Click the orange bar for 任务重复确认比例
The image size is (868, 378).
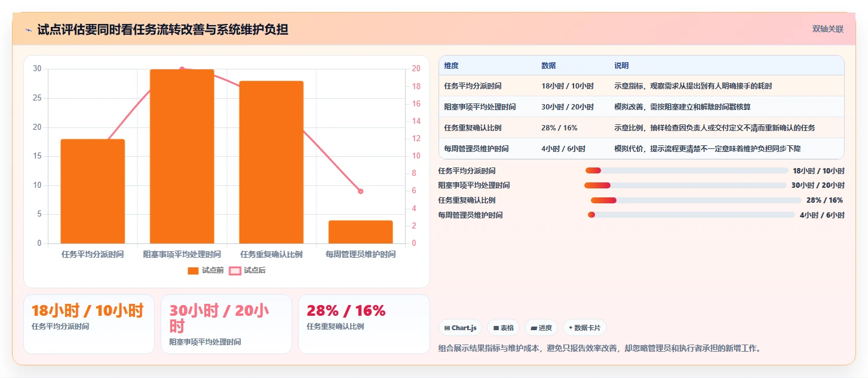point(271,162)
